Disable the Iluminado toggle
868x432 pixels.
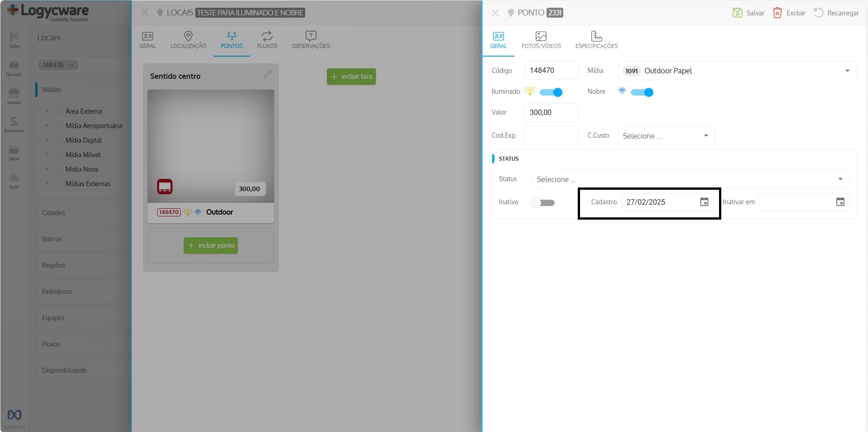(x=551, y=92)
